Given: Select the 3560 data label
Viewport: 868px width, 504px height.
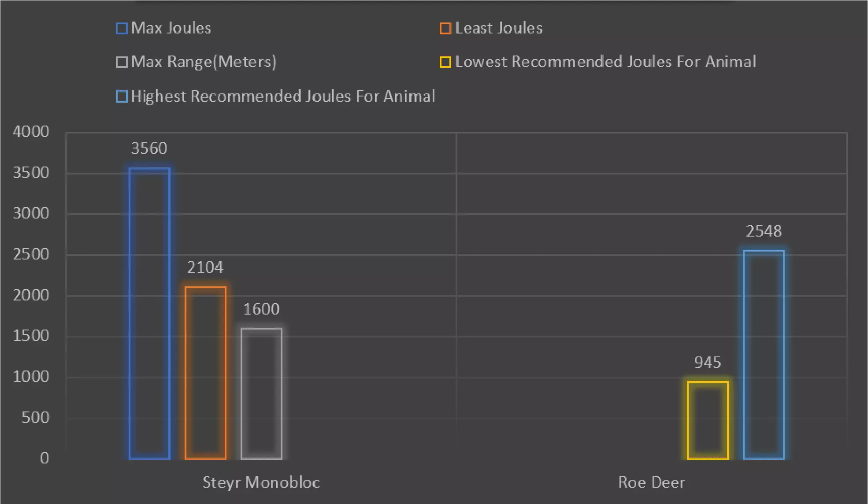Looking at the screenshot, I should (x=149, y=148).
